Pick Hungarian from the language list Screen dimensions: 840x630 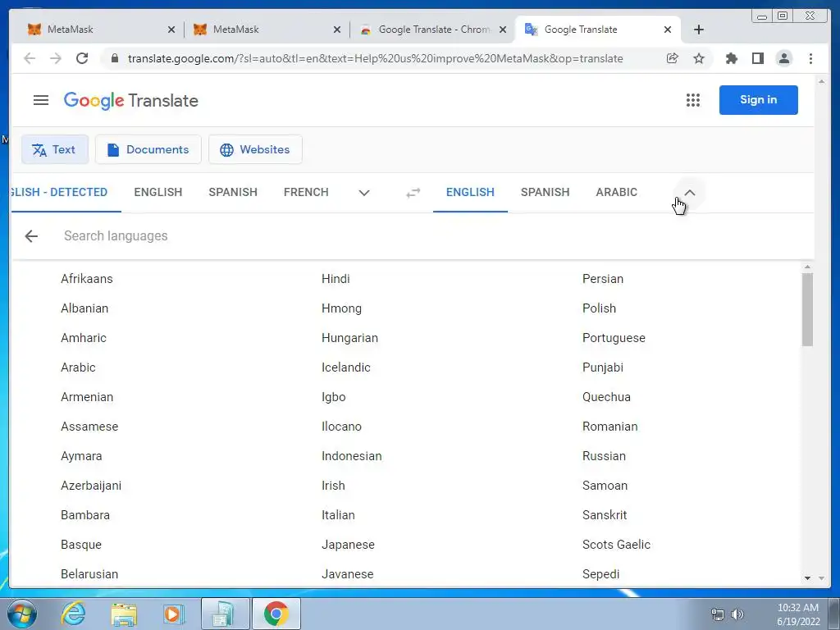click(x=349, y=338)
